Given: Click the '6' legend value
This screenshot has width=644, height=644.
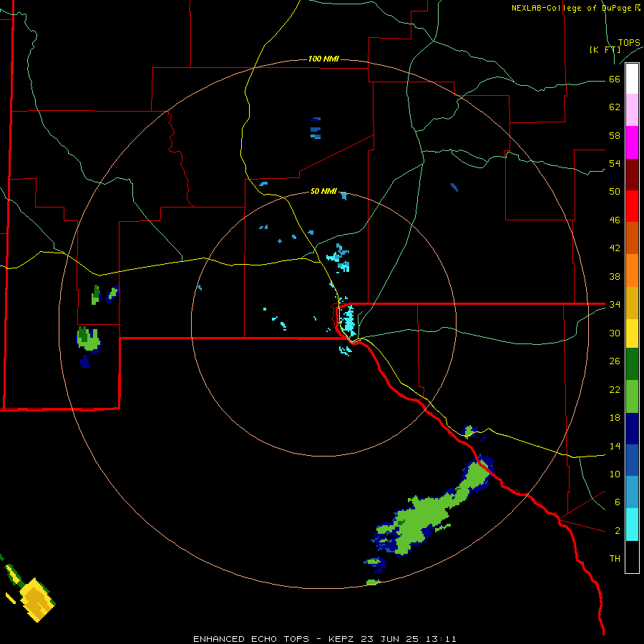Looking at the screenshot, I should (x=618, y=502).
